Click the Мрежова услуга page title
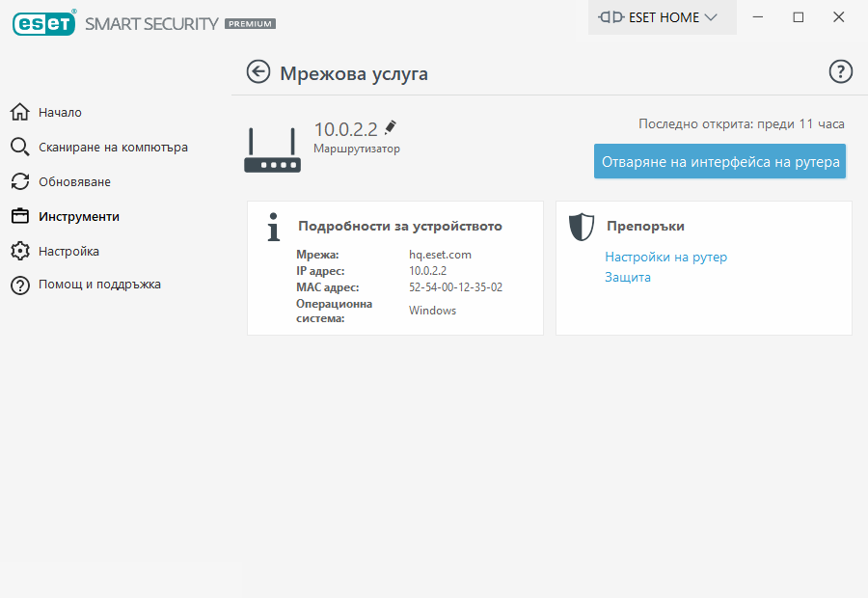868x598 pixels. (354, 73)
